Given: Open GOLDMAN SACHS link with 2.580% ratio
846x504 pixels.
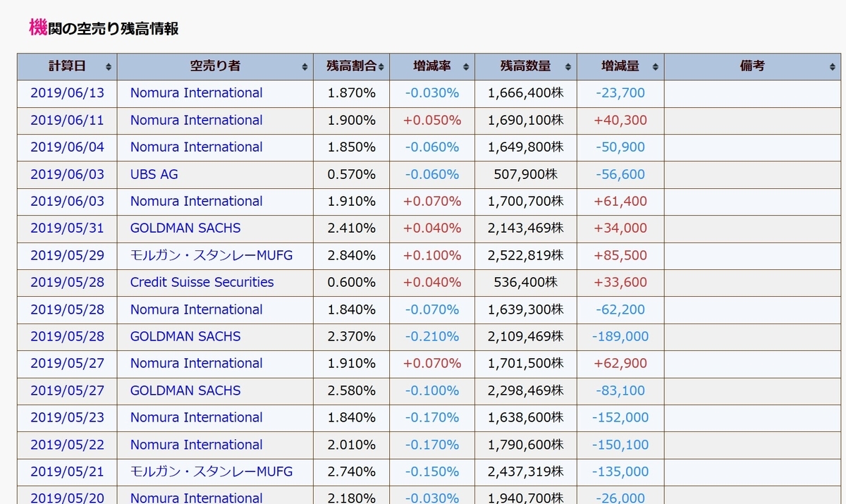Looking at the screenshot, I should (x=185, y=391).
